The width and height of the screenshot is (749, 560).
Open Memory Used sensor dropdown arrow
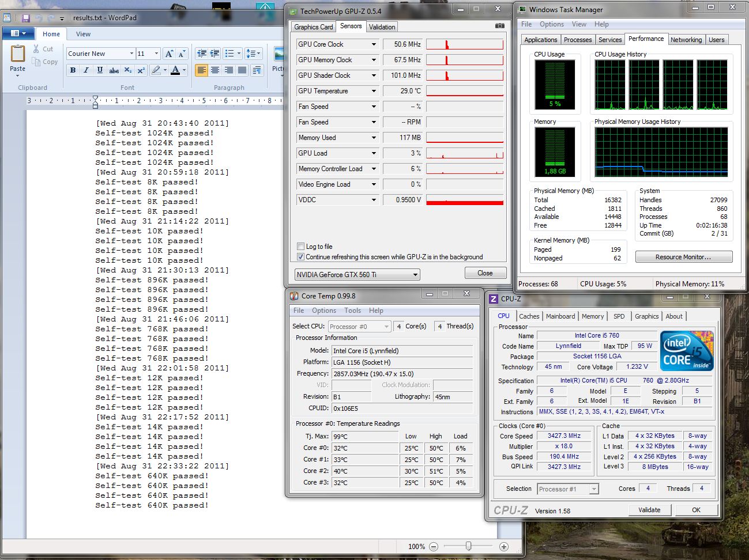pyautogui.click(x=374, y=138)
